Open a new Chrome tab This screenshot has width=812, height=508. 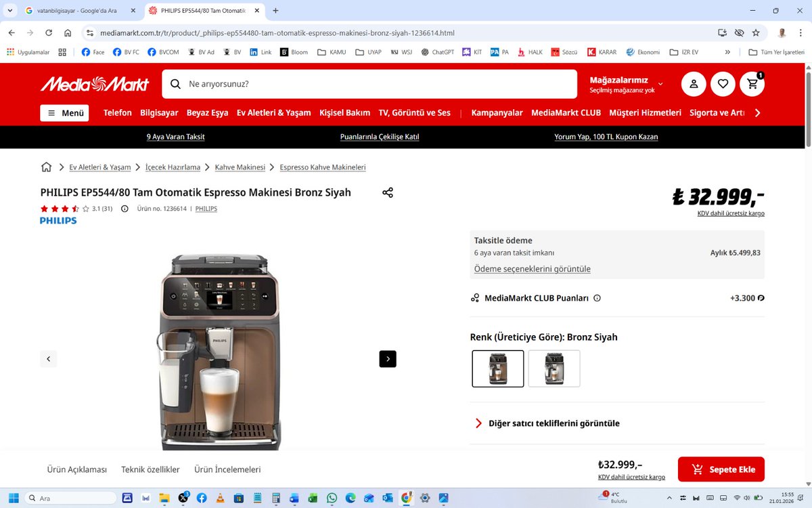pyautogui.click(x=275, y=11)
